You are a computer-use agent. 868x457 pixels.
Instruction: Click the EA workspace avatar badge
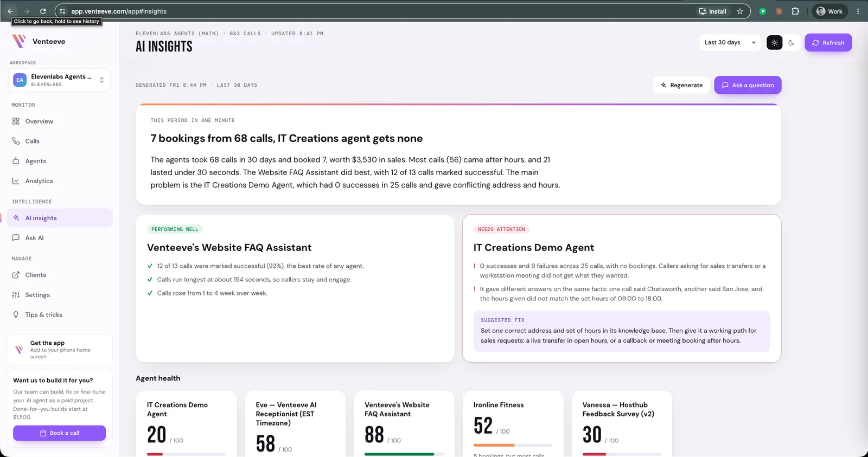click(20, 80)
